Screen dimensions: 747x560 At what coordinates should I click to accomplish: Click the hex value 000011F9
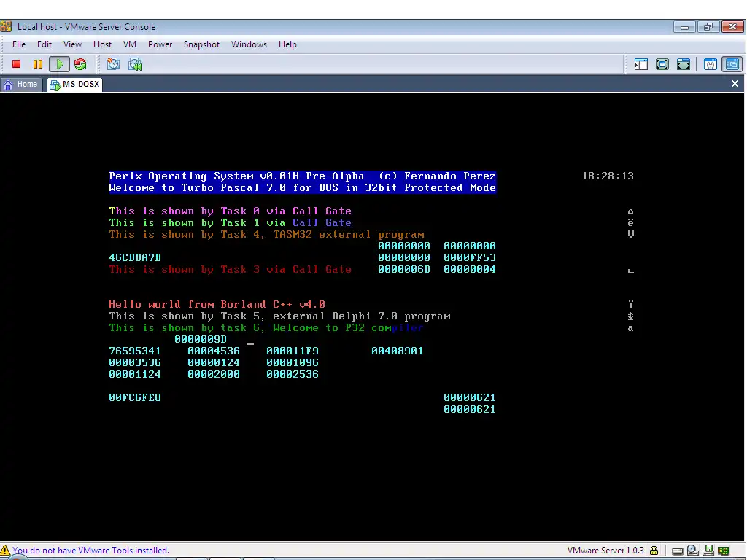click(293, 351)
